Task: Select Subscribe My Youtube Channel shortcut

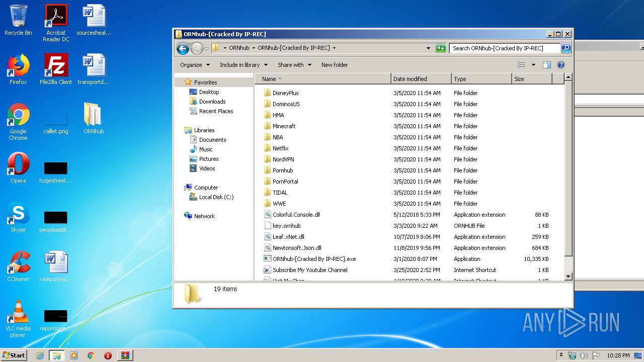Action: click(310, 270)
